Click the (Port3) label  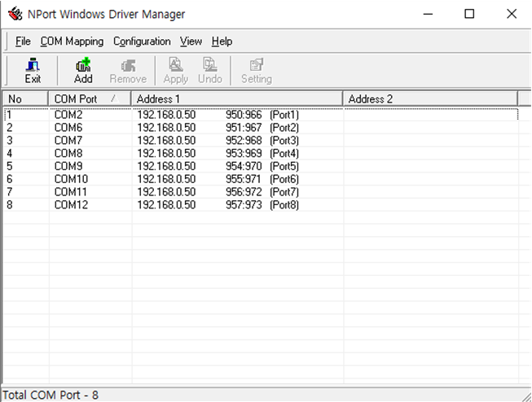284,140
